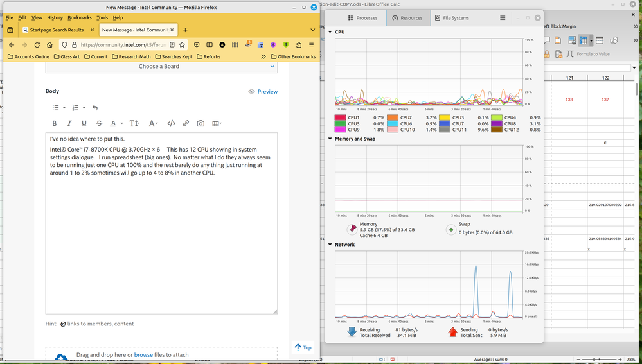Open the text color picker arrow
642x364 pixels.
click(122, 123)
